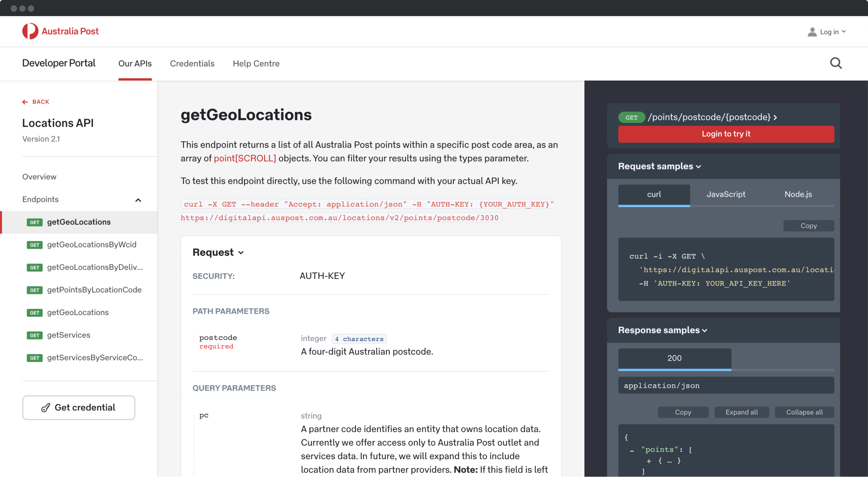Open the Overview sidebar item
This screenshot has height=477, width=868.
point(39,177)
